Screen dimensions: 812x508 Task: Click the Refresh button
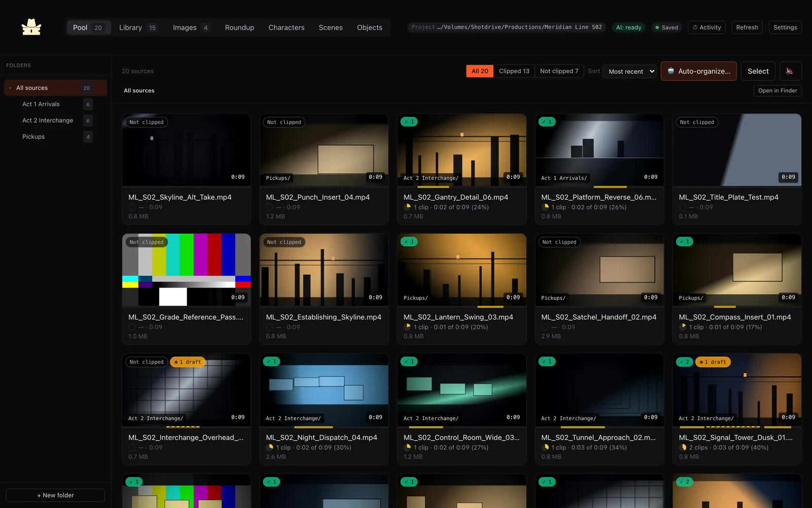747,27
